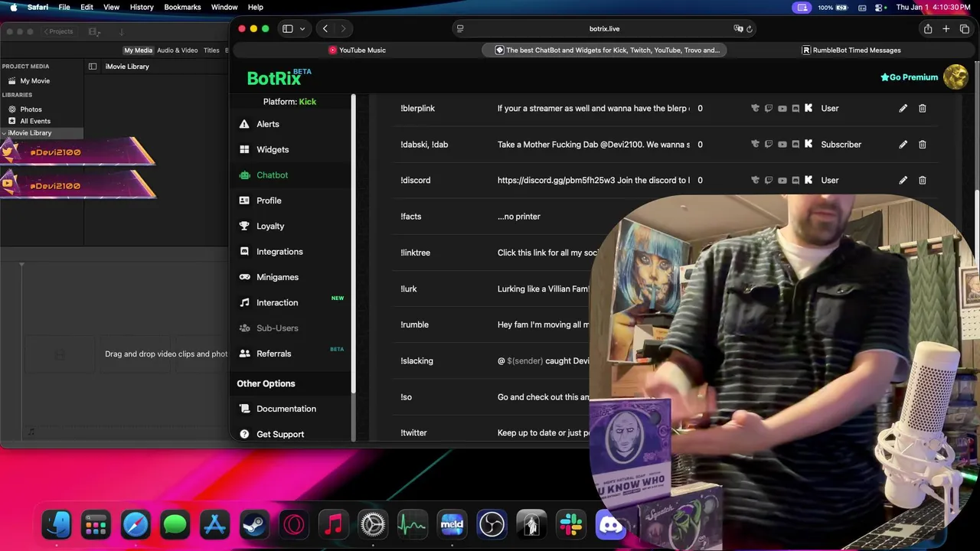Toggle the YouTube platform icon on the !discord row
Image resolution: width=980 pixels, height=551 pixels.
pyautogui.click(x=782, y=181)
